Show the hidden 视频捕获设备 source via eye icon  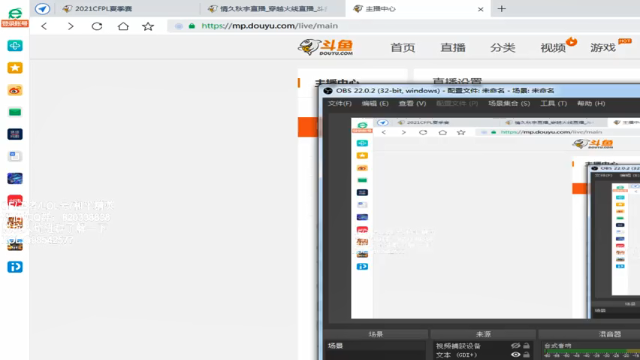coord(516,346)
